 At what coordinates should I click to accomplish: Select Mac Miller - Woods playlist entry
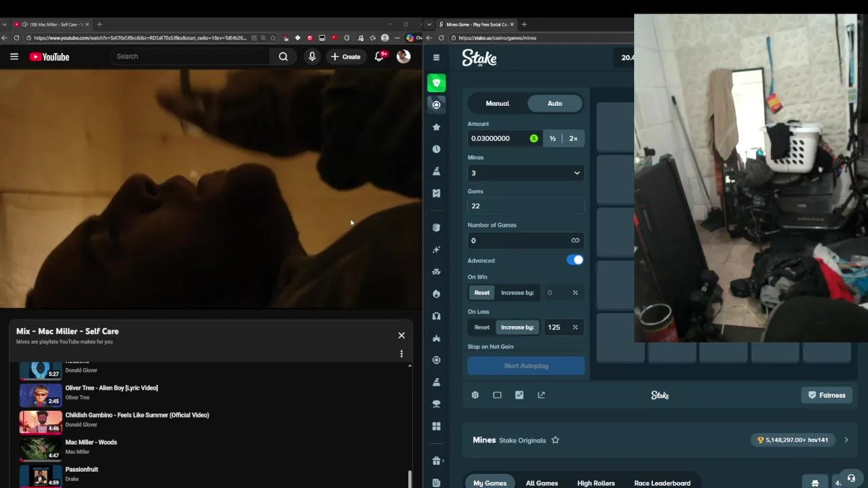91,442
